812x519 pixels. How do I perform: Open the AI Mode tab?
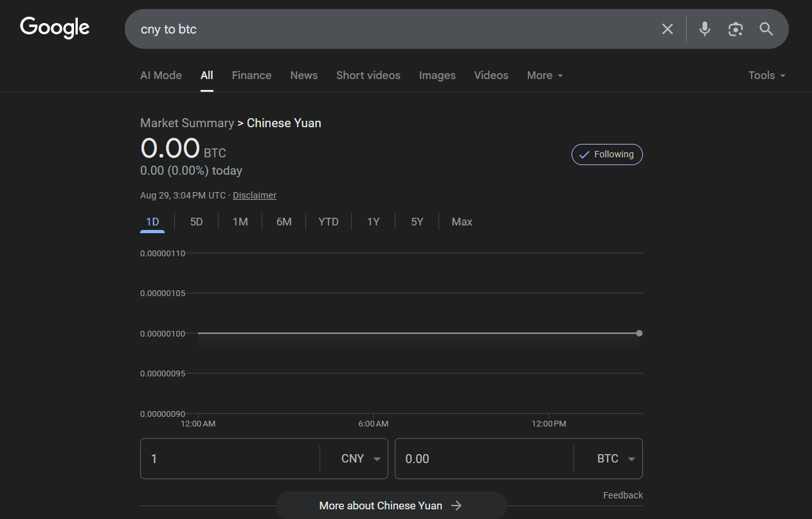coord(161,75)
